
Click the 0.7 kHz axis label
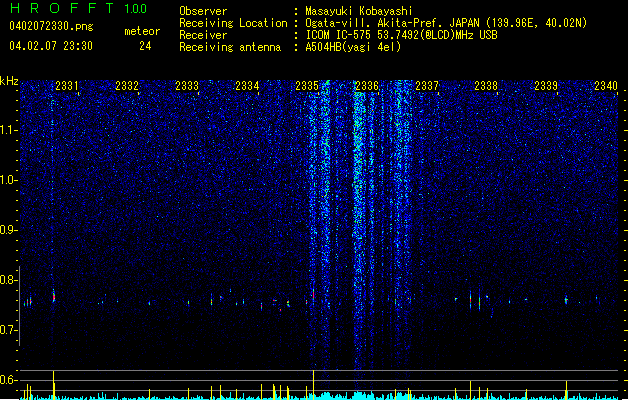point(8,330)
